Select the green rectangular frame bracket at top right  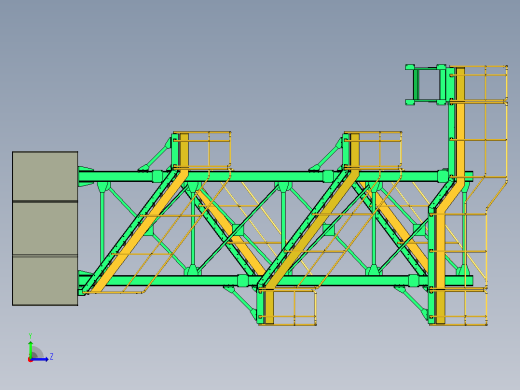(x=426, y=85)
